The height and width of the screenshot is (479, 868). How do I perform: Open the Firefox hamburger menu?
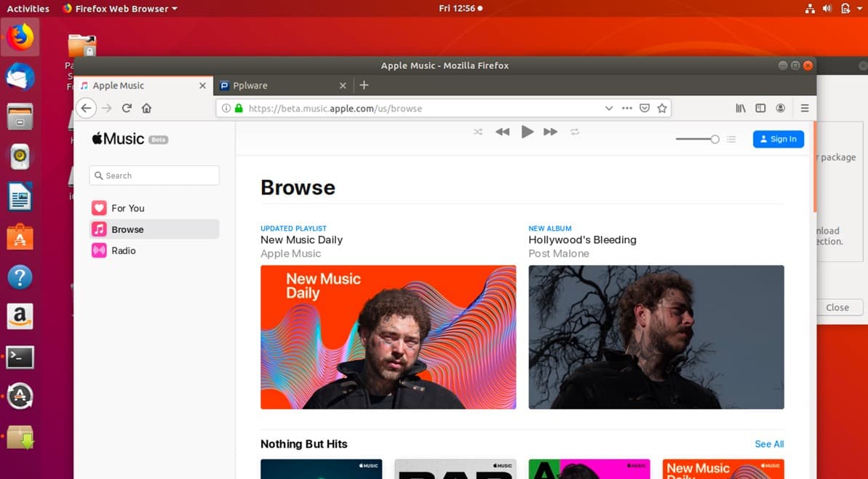[x=805, y=108]
